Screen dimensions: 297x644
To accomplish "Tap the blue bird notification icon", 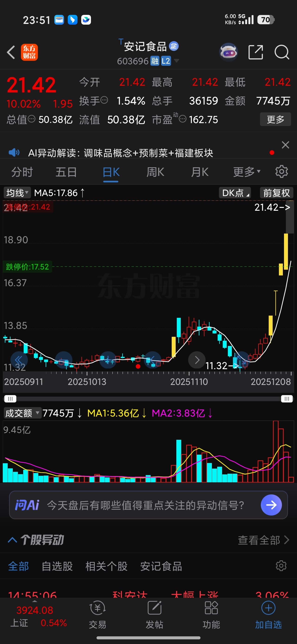I will click(72, 20).
